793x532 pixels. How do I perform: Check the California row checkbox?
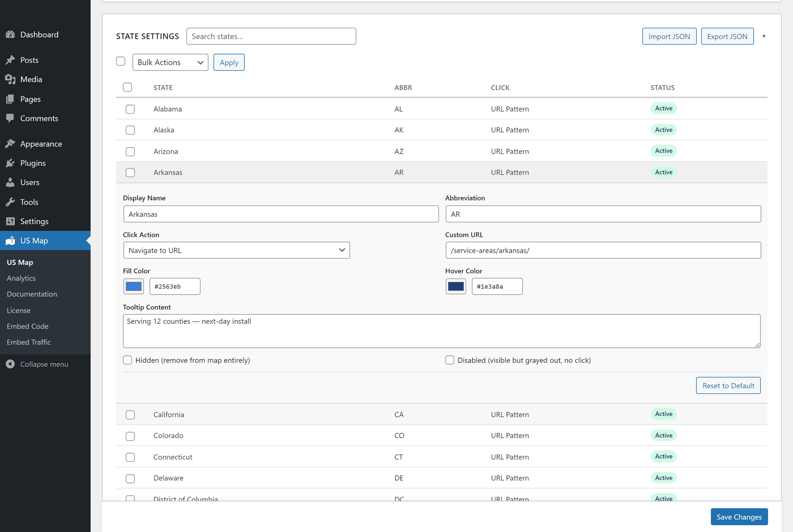130,415
